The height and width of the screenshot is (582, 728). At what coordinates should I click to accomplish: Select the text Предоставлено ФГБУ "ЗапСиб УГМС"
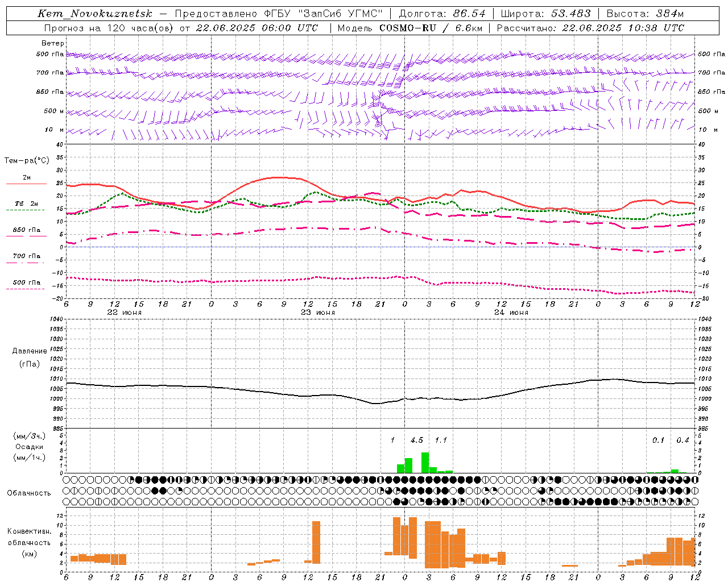(279, 14)
